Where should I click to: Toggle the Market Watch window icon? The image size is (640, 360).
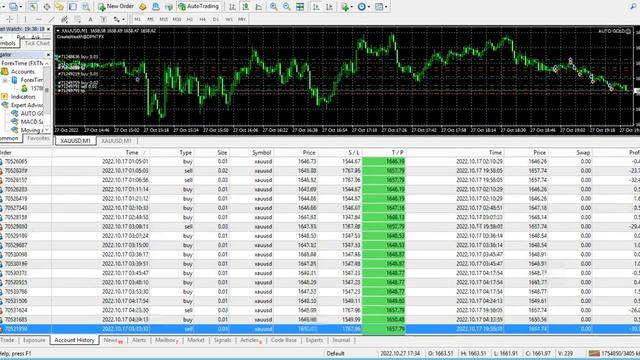(x=33, y=7)
